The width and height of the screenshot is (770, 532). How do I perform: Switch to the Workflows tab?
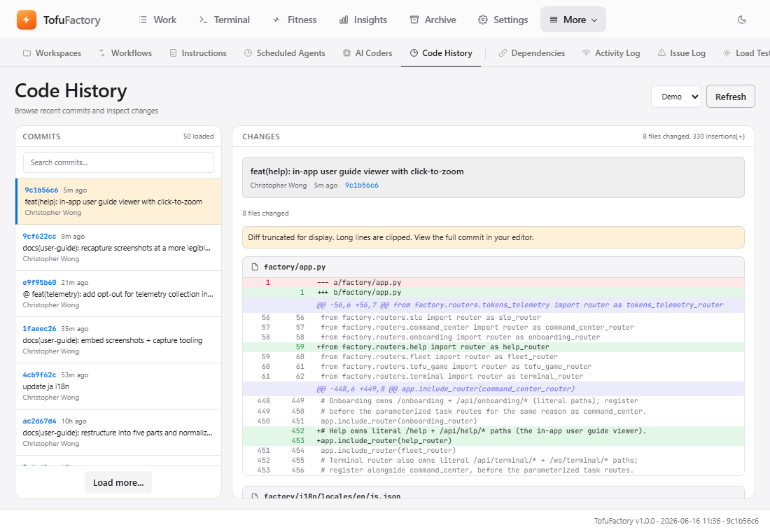[125, 53]
